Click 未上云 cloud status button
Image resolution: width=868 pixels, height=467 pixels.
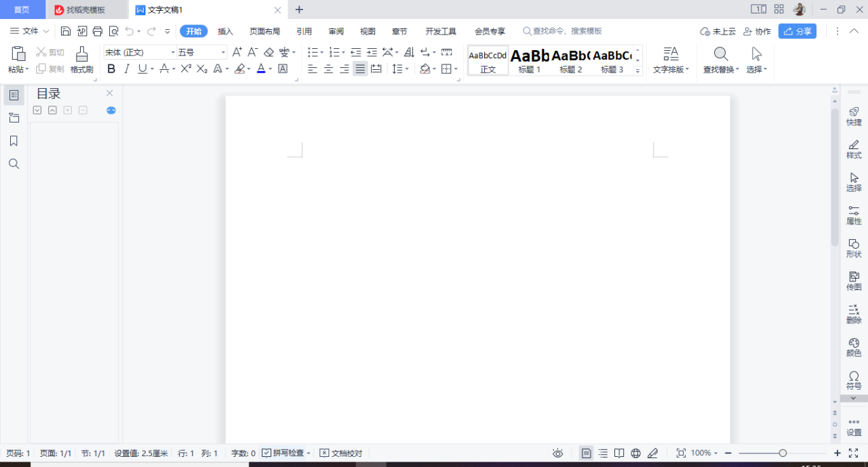[717, 31]
